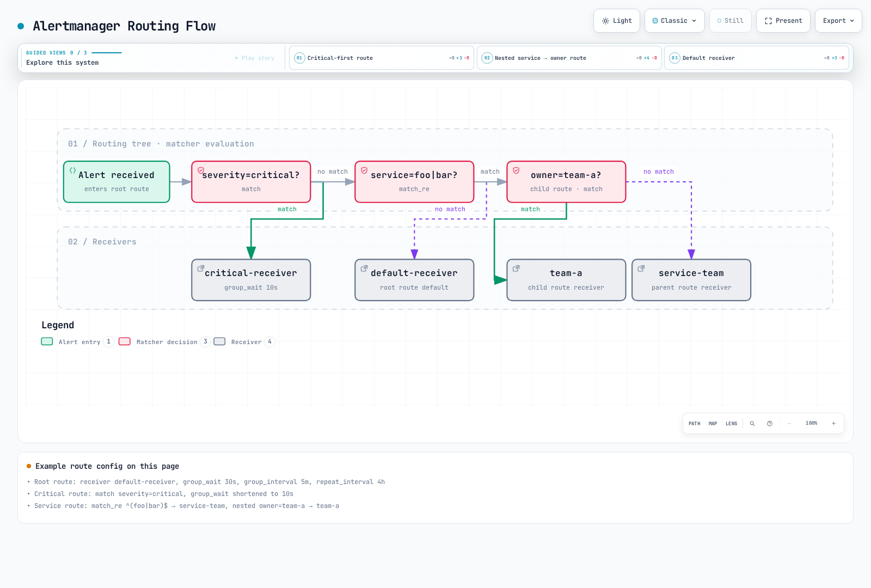Select the team-a receiver node
871x588 pixels.
[566, 280]
